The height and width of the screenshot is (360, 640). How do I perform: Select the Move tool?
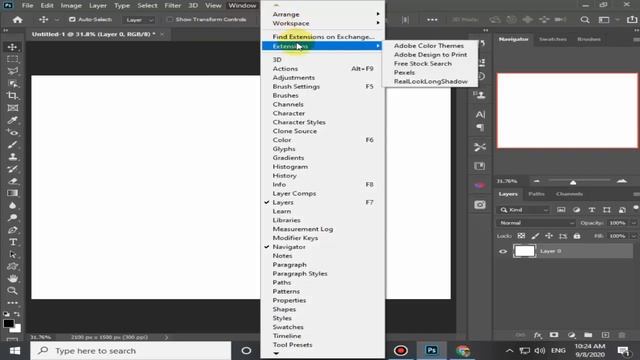[x=12, y=47]
